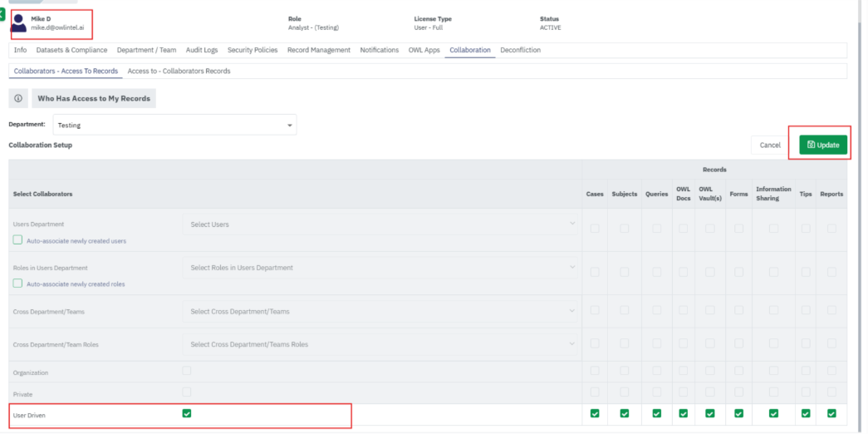Click Mike D's user avatar icon
The height and width of the screenshot is (434, 868).
(18, 22)
